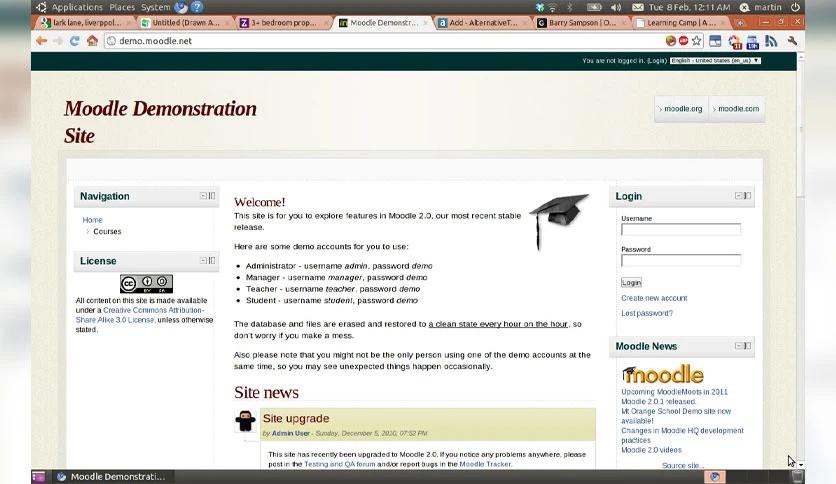
Task: Open the power/shutdown menu icon
Action: (795, 7)
